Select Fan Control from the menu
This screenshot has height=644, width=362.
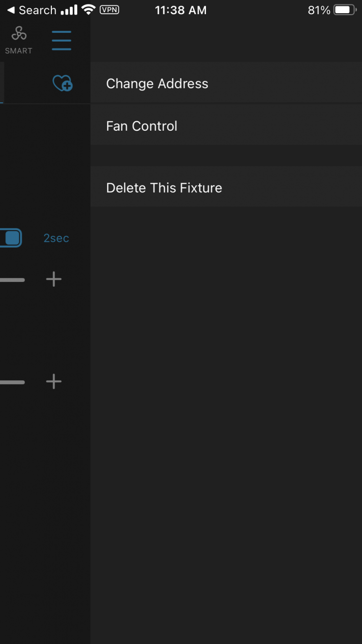[142, 126]
